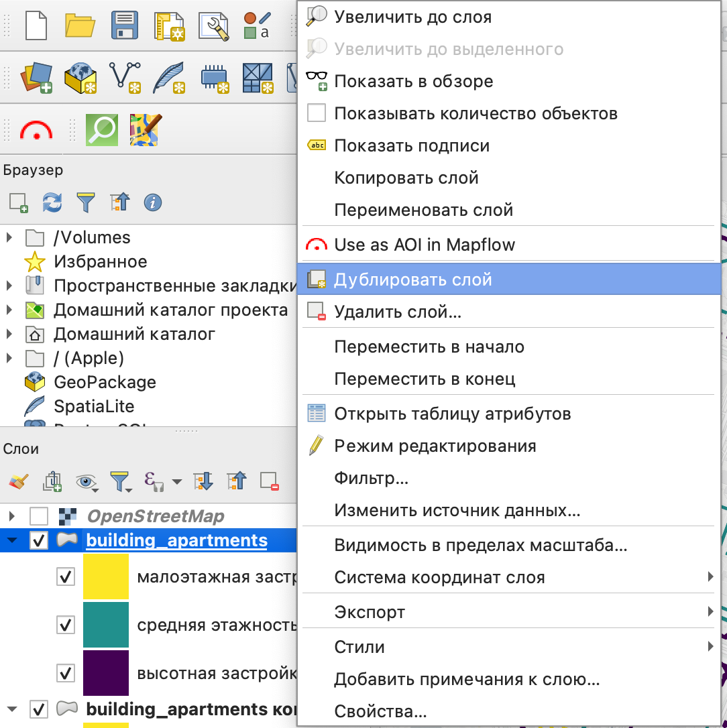Click the Save Project floppy disk icon
727x728 pixels.
[x=124, y=26]
